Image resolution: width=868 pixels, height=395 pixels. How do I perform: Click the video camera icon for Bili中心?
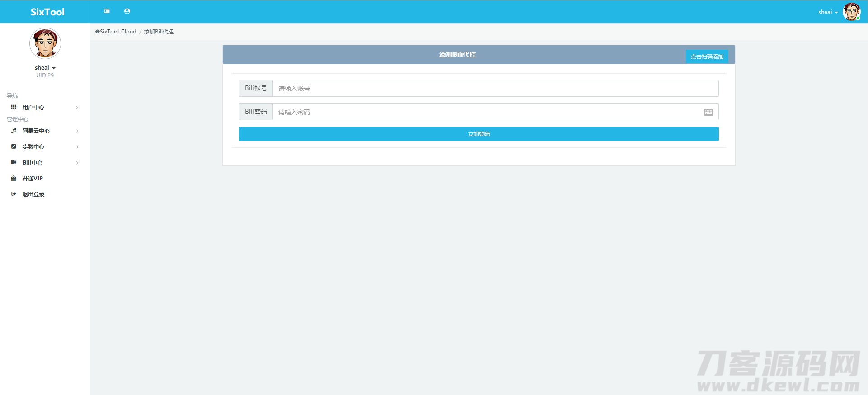click(x=14, y=162)
